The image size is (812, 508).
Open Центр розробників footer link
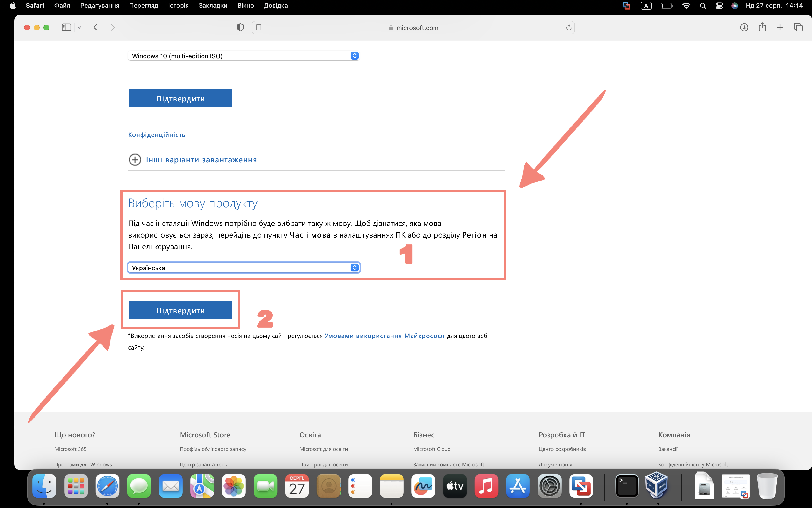pos(562,449)
